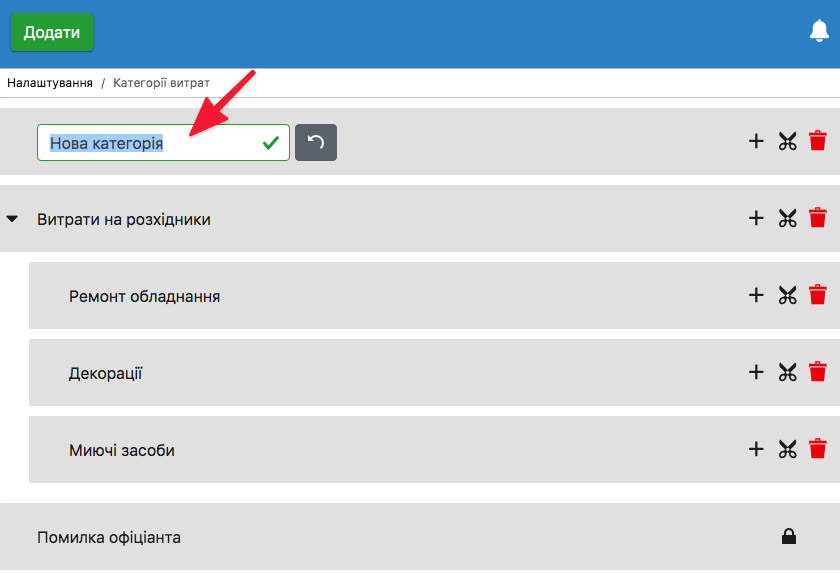The height and width of the screenshot is (573, 840).
Task: Select the Помилка офіціанта category
Action: (x=109, y=537)
